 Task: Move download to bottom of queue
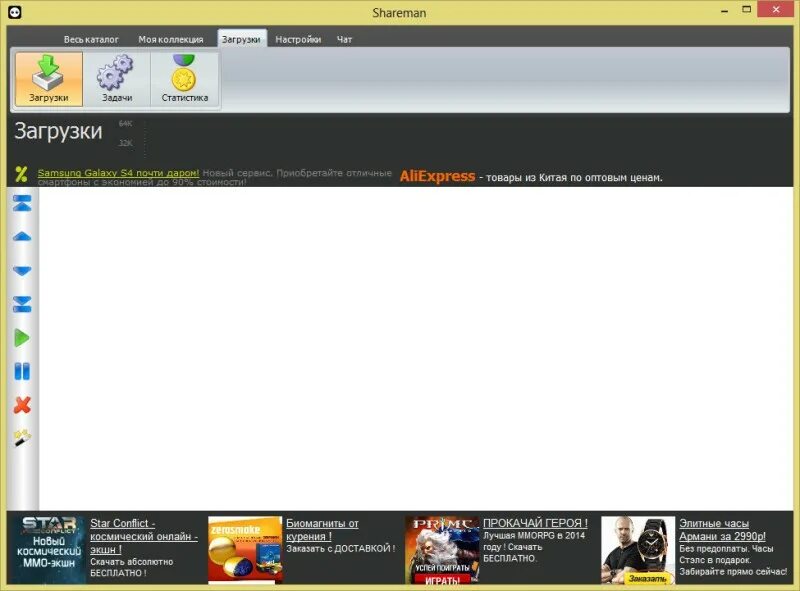click(22, 304)
